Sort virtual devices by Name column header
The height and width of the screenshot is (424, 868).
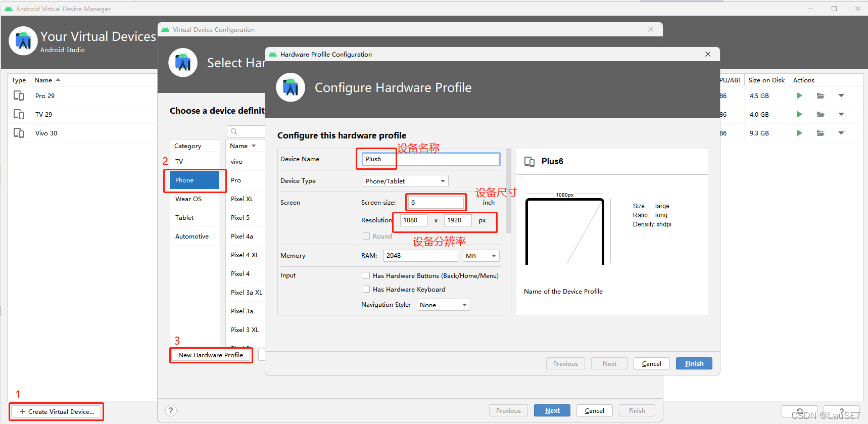coord(93,80)
